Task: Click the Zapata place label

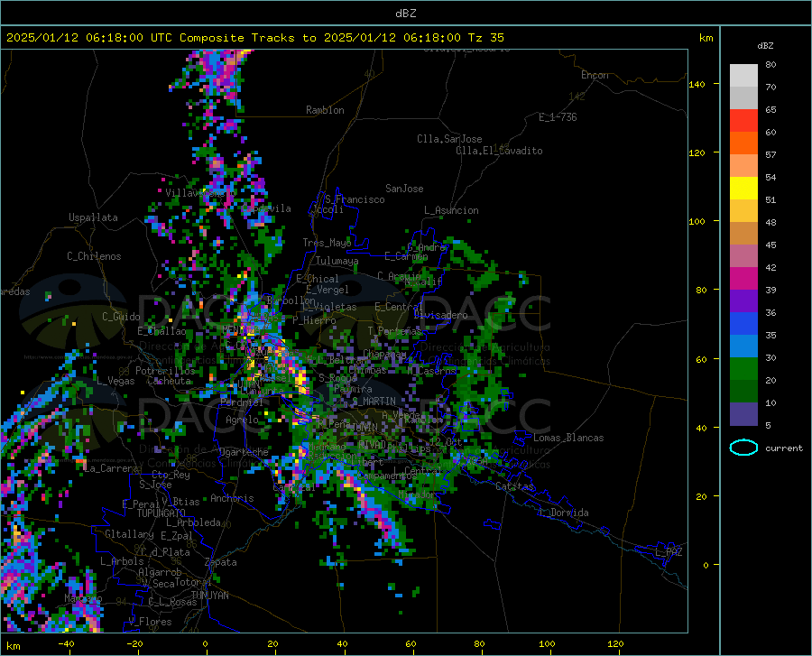Action: (x=221, y=562)
